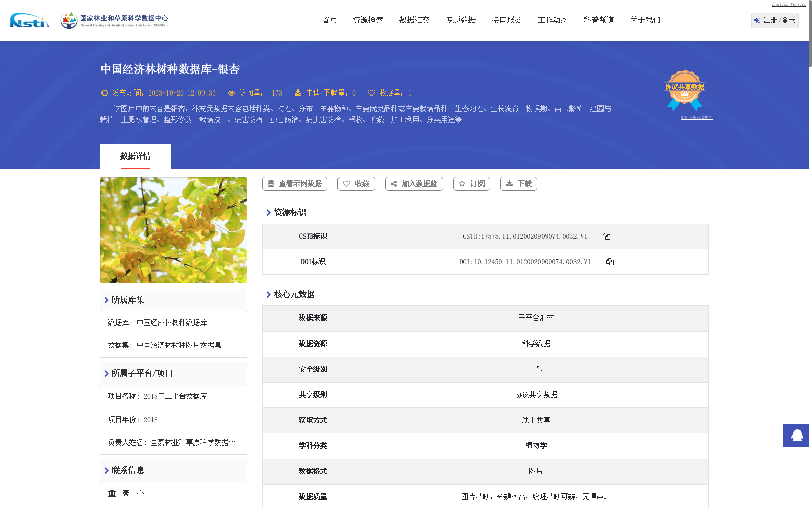The height and width of the screenshot is (508, 812).
Task: Click the NSTI logo
Action: coord(29,20)
